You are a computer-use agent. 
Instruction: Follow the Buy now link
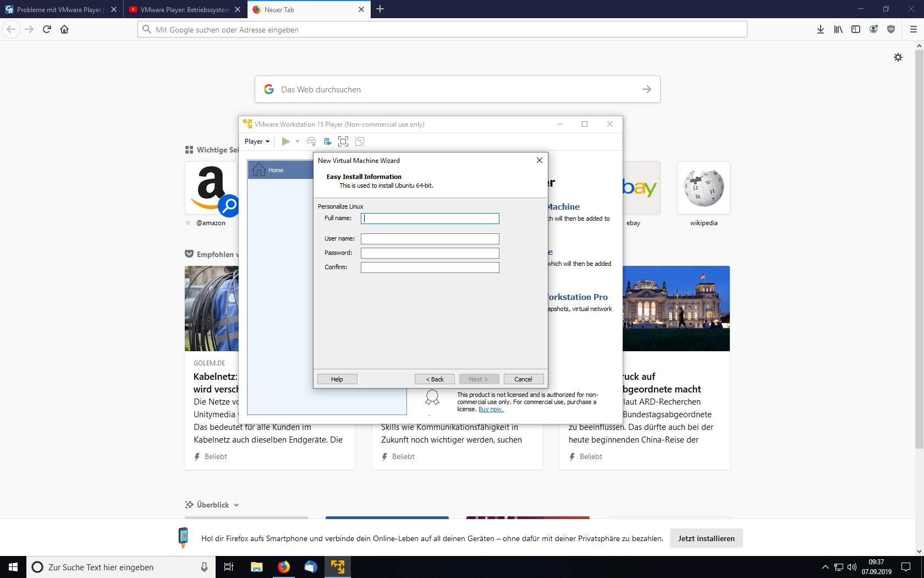click(491, 409)
